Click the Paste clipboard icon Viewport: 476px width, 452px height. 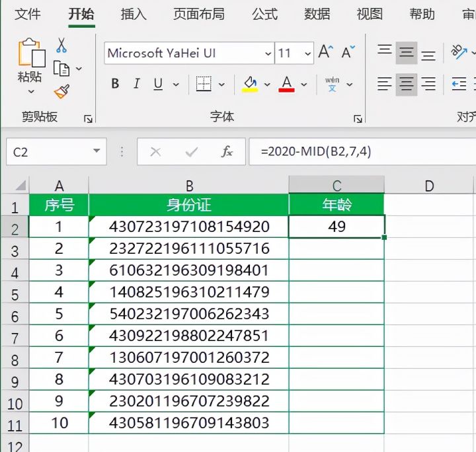32,52
